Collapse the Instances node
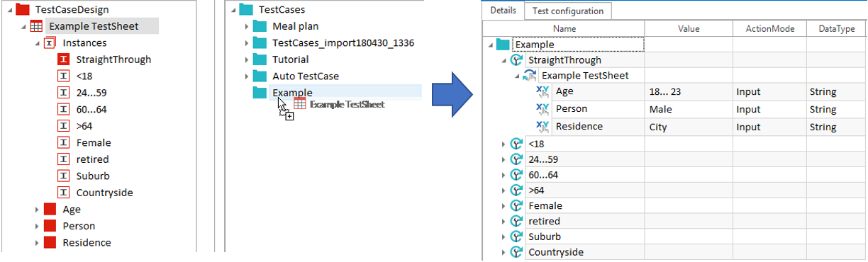The height and width of the screenshot is (262, 868). [37, 43]
